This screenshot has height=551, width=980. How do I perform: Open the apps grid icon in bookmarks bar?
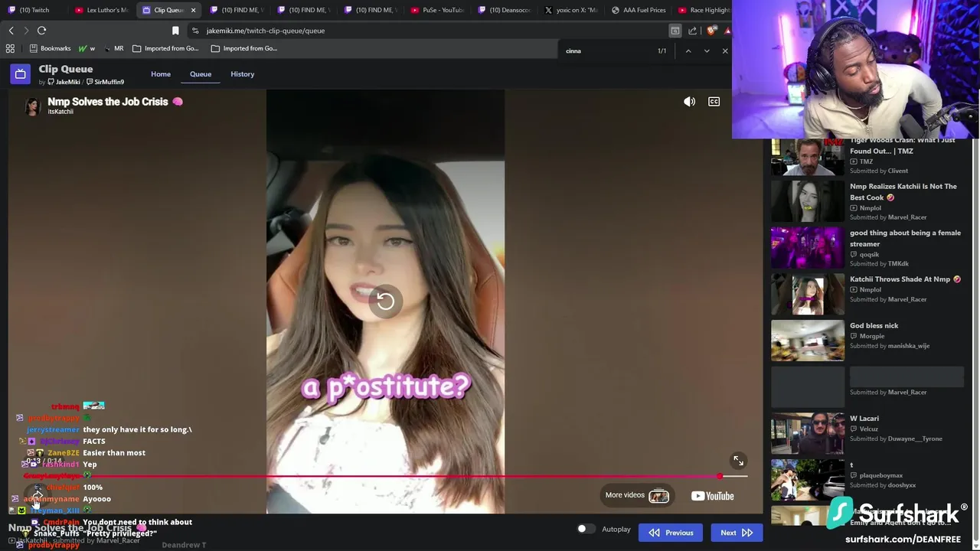pyautogui.click(x=10, y=48)
